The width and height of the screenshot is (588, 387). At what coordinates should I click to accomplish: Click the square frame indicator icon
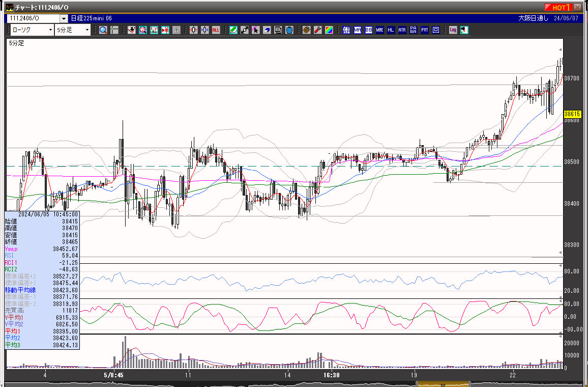436,30
